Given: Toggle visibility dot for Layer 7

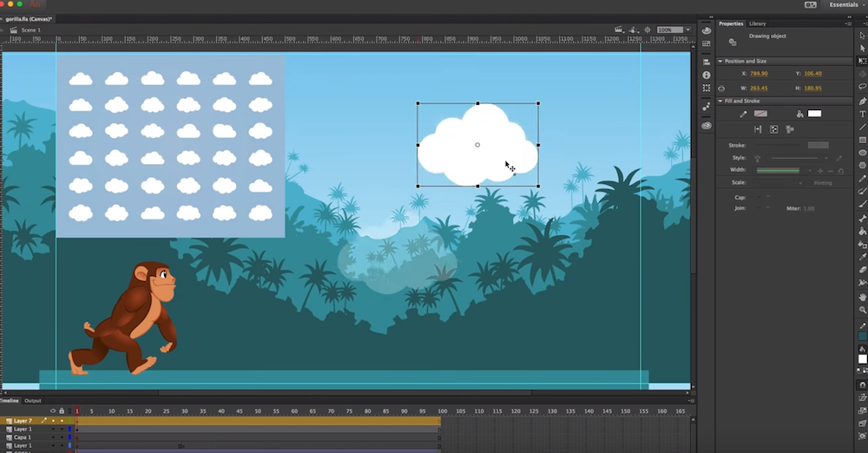Looking at the screenshot, I should 53,421.
